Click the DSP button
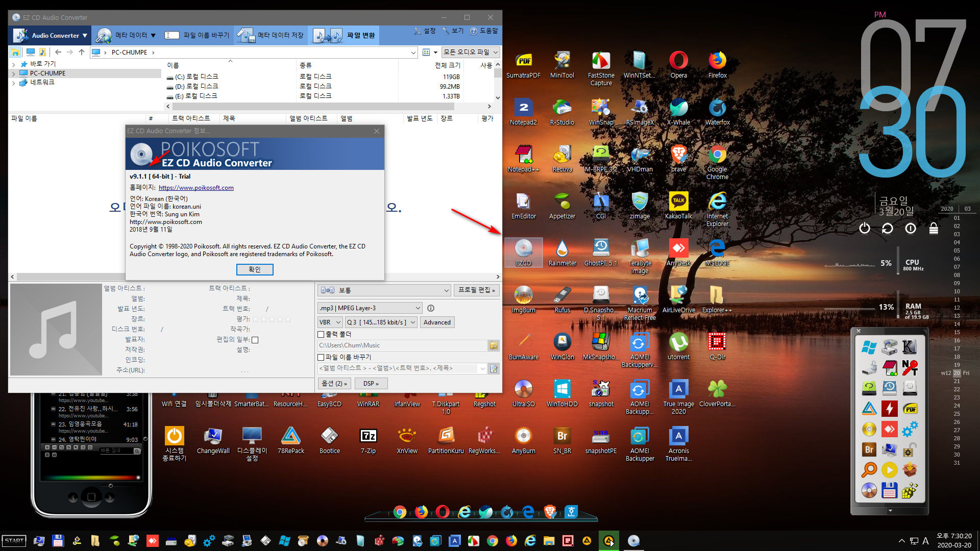 click(371, 384)
